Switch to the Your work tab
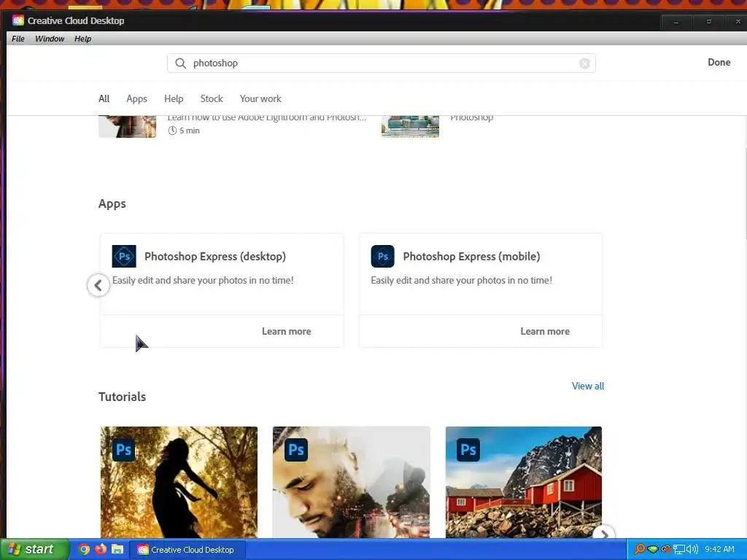Image resolution: width=747 pixels, height=560 pixels. point(260,98)
